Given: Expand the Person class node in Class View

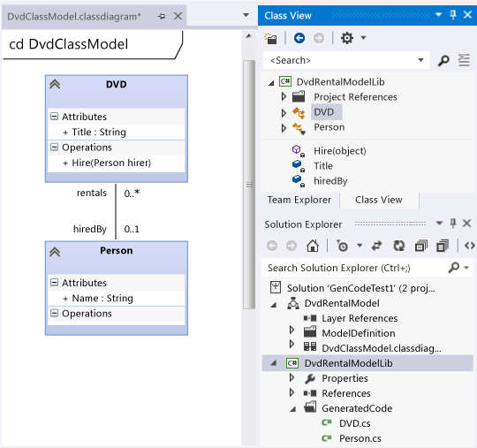Looking at the screenshot, I should tap(284, 128).
